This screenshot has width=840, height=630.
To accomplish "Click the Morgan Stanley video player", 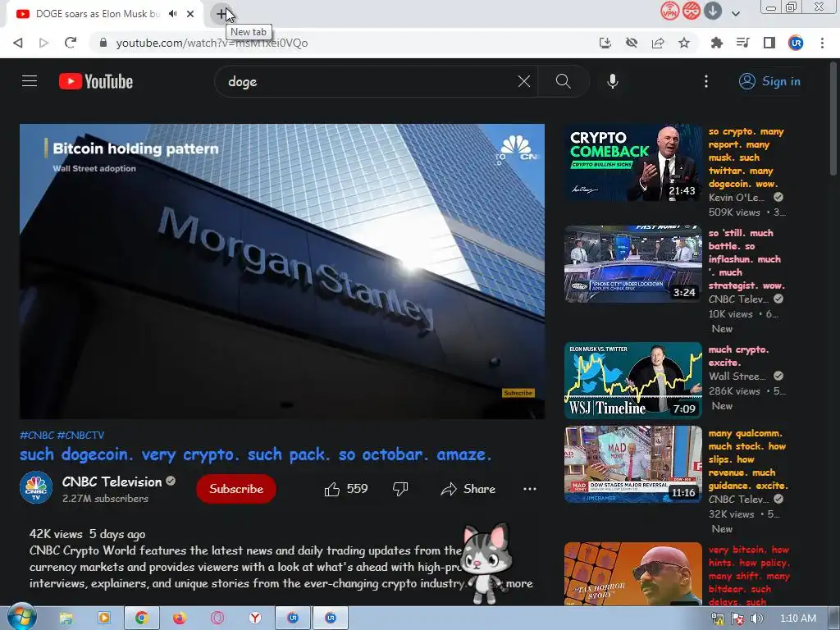I will tap(282, 271).
